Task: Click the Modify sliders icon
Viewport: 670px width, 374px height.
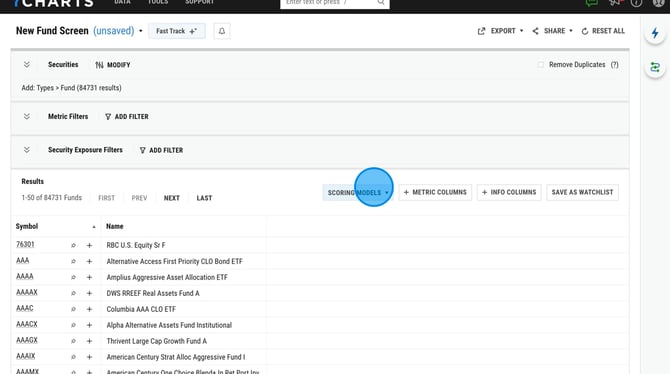Action: pyautogui.click(x=100, y=65)
